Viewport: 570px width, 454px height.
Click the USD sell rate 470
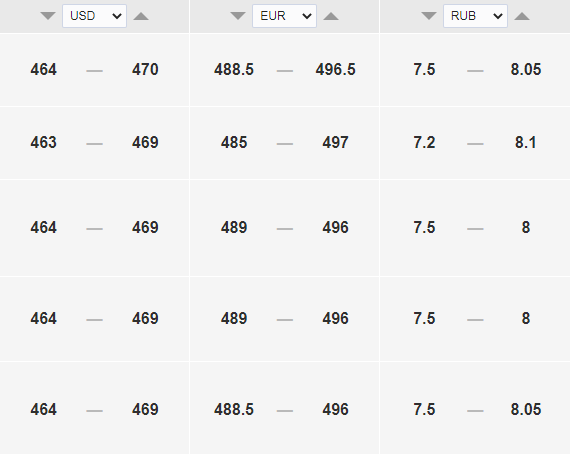point(145,69)
